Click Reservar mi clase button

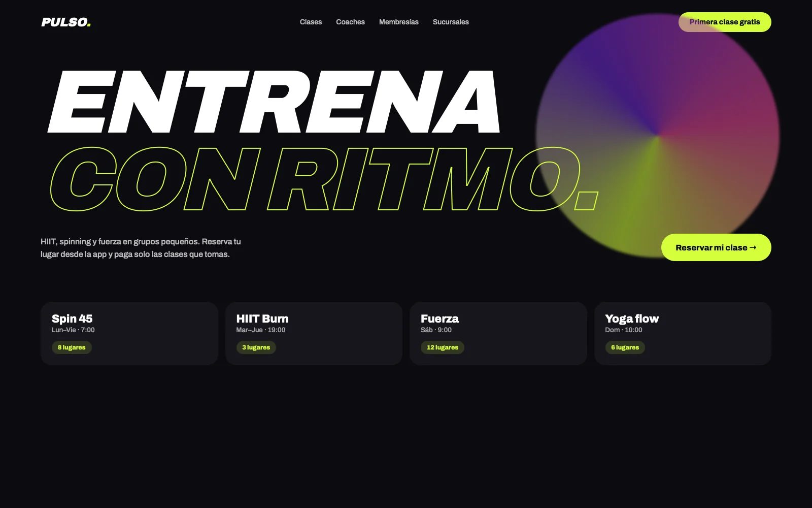tap(716, 247)
